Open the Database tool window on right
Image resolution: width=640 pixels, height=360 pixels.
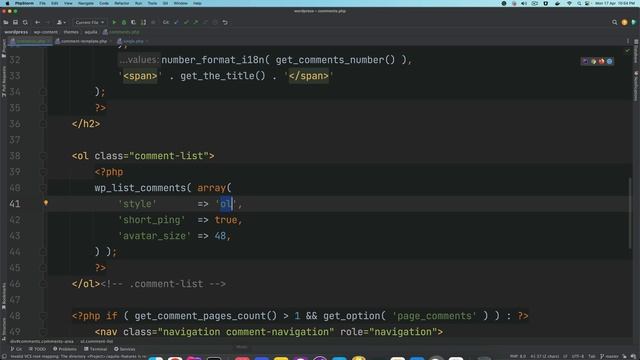click(x=636, y=51)
